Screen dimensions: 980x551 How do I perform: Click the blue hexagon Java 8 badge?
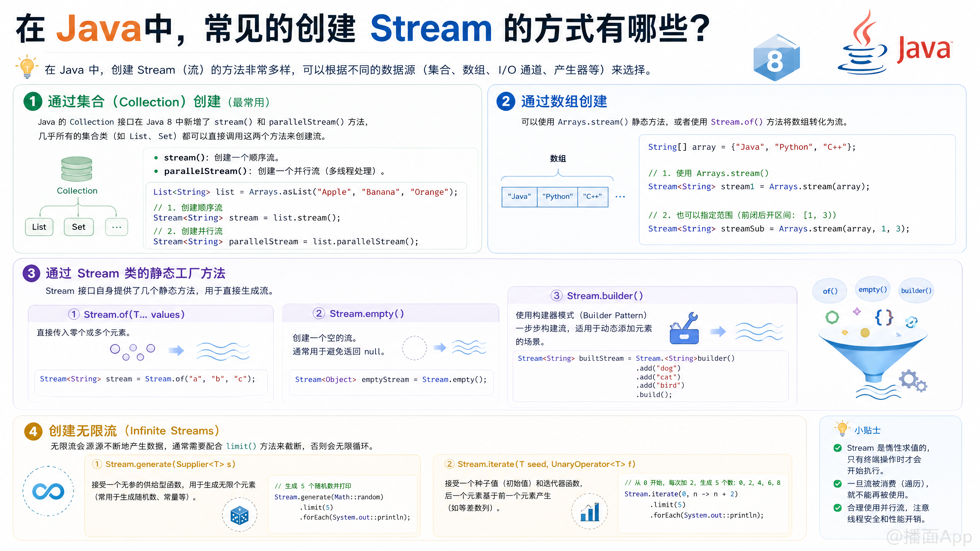pyautogui.click(x=776, y=57)
